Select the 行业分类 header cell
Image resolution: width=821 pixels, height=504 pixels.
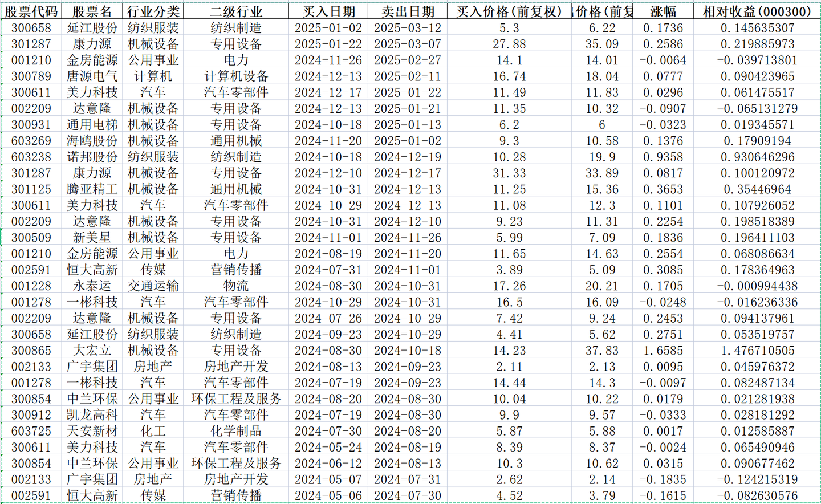153,11
